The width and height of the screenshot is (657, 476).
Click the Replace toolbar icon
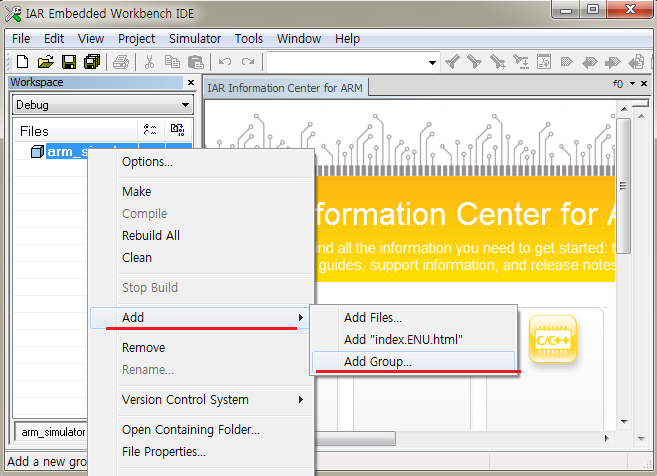pos(521,62)
